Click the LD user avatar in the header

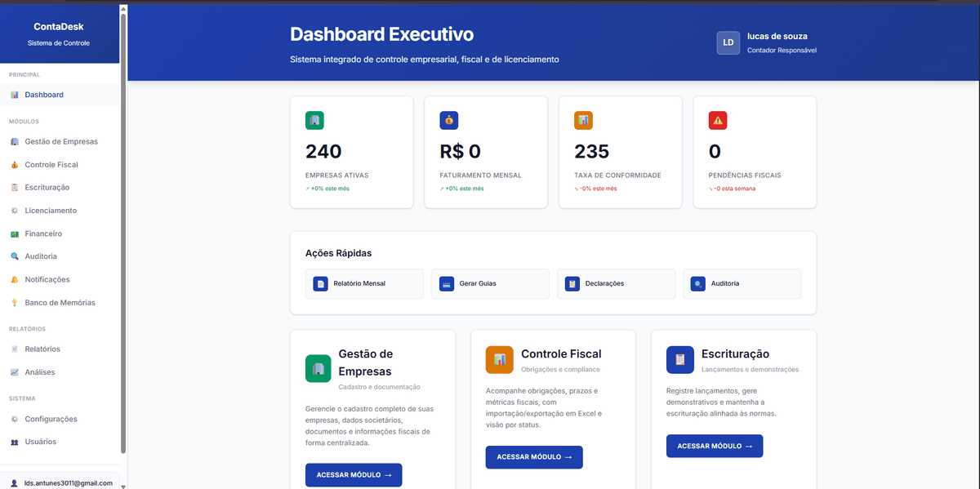click(728, 42)
